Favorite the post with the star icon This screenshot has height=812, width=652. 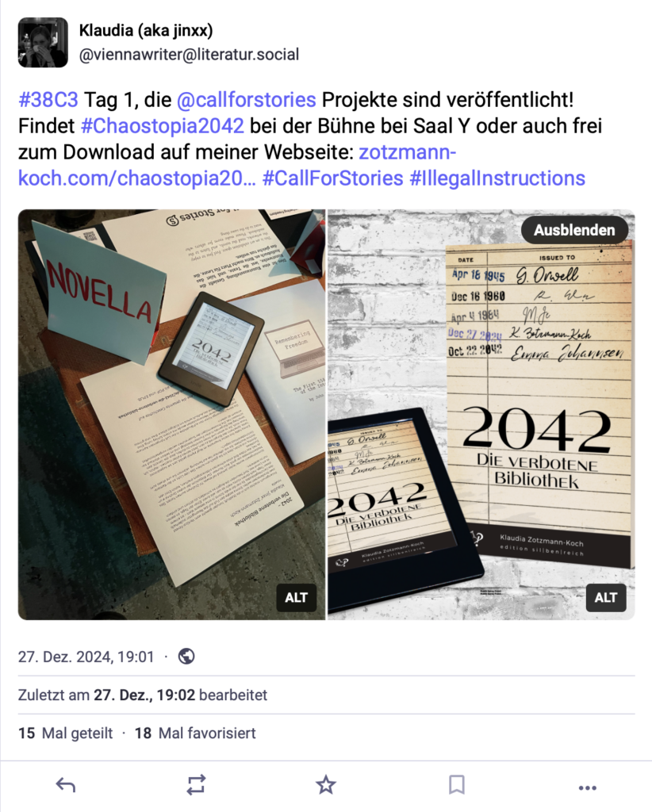pyautogui.click(x=326, y=785)
